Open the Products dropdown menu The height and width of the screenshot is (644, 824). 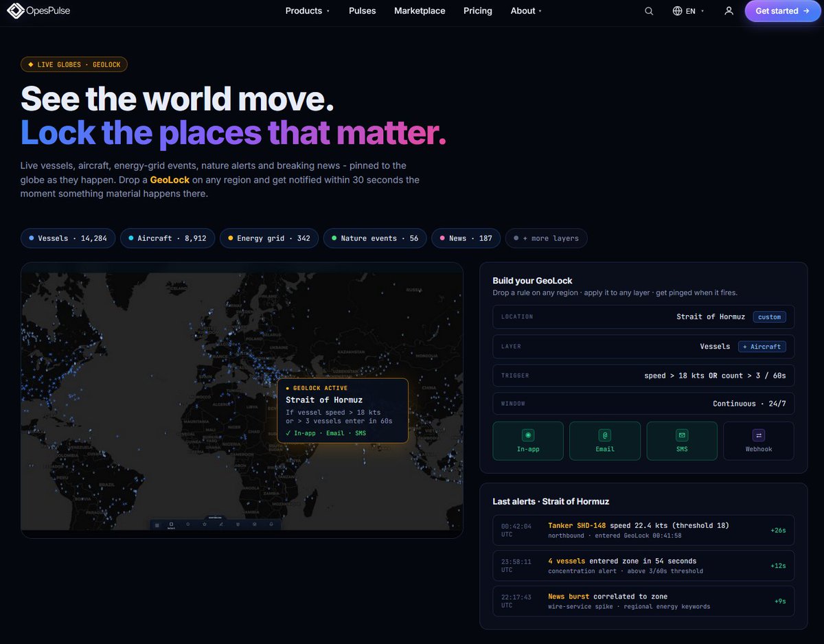pyautogui.click(x=308, y=11)
